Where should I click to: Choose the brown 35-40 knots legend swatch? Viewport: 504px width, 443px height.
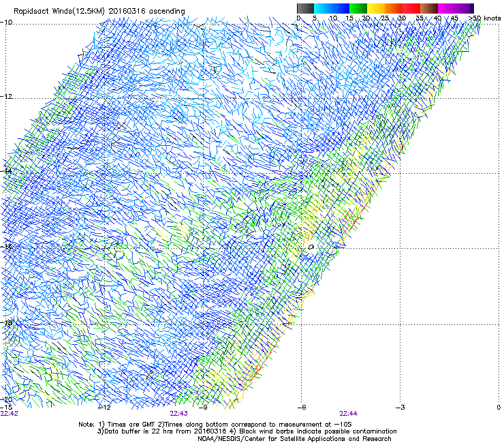point(429,8)
